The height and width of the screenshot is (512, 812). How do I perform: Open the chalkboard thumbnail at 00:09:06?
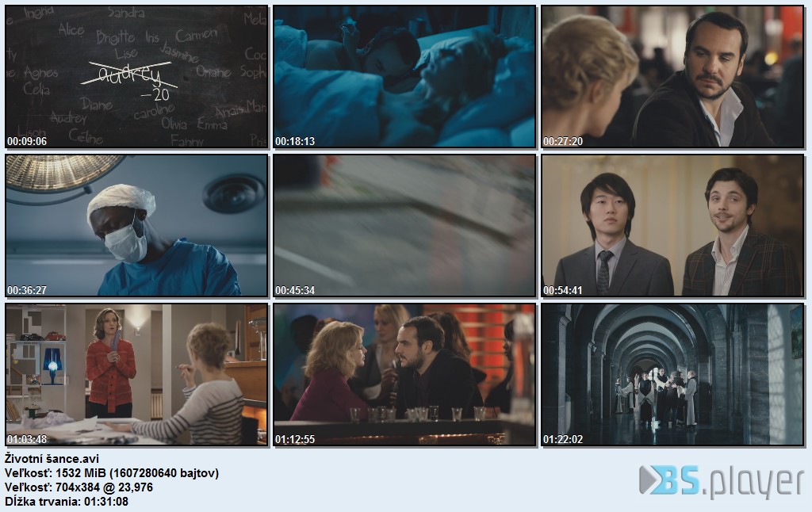(x=136, y=77)
